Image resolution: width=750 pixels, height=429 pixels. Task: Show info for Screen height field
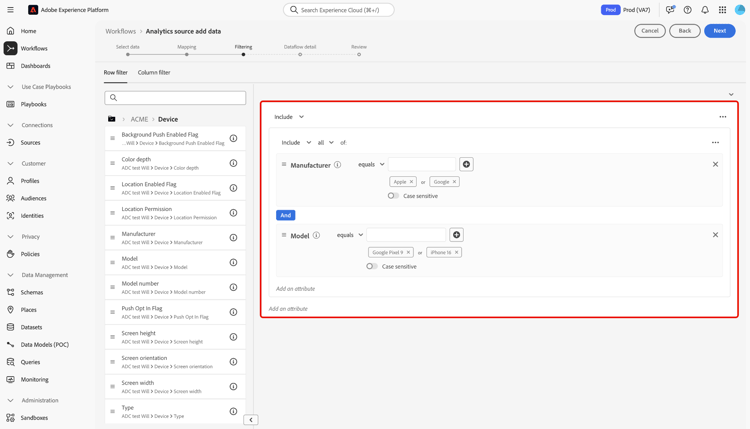click(x=233, y=337)
